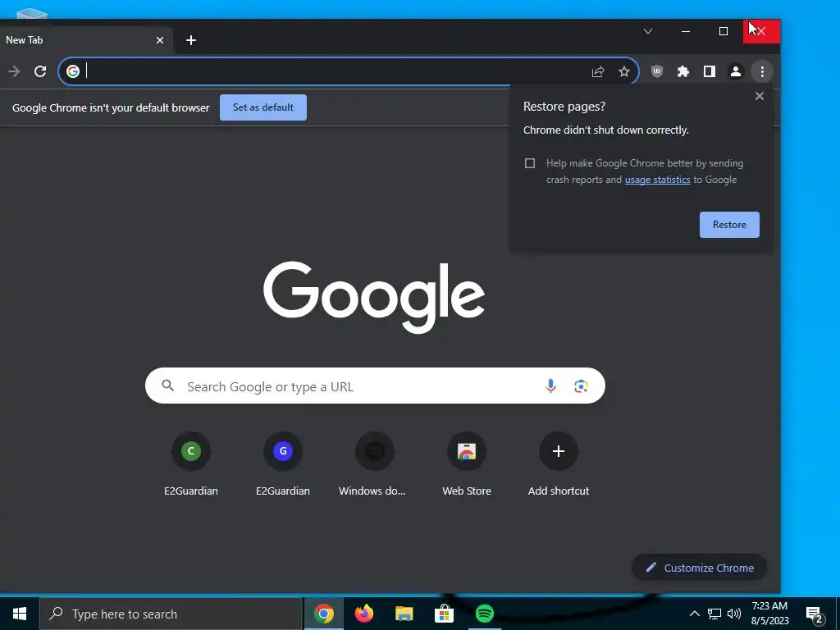
Task: Open Chrome's three-dot menu
Action: click(x=762, y=71)
